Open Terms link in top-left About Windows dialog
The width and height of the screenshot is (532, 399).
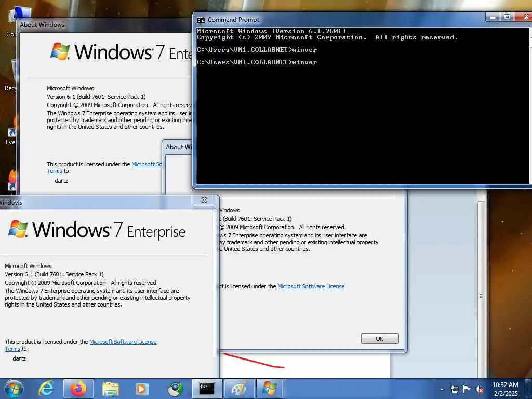click(55, 171)
